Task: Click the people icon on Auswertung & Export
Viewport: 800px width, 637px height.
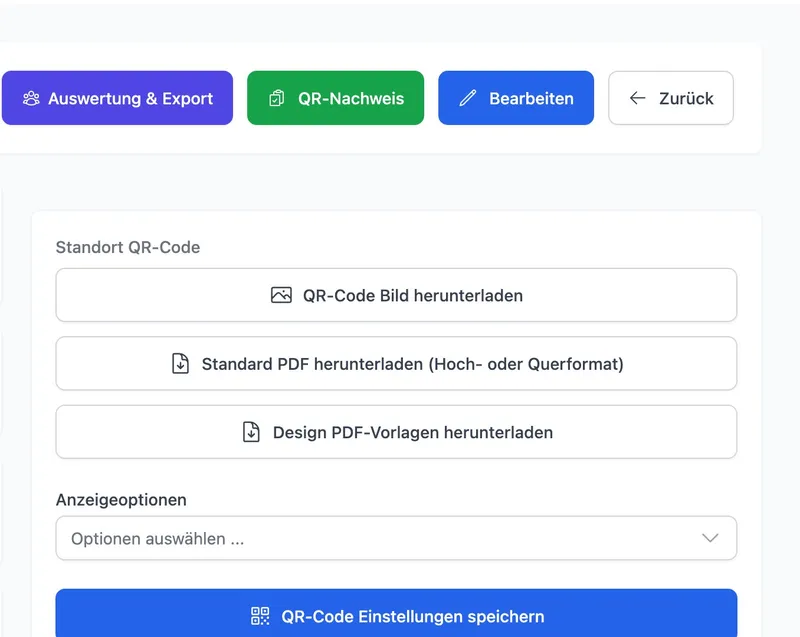Action: coord(31,98)
